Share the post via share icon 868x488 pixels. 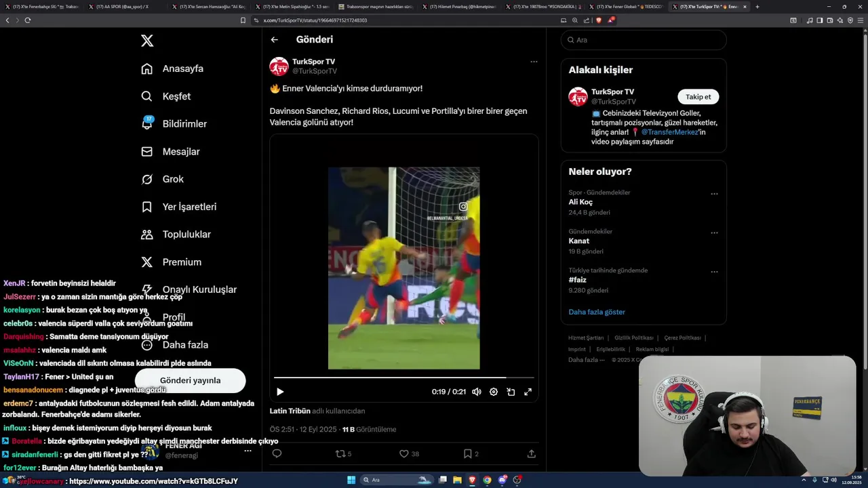[532, 454]
